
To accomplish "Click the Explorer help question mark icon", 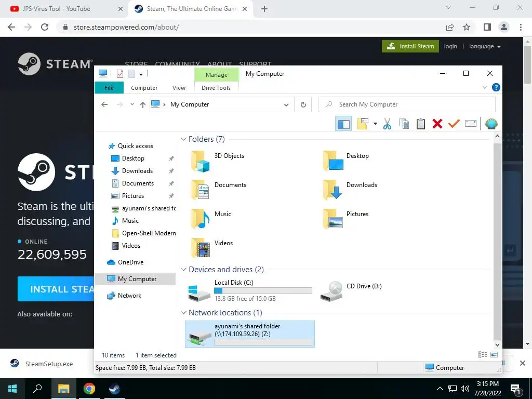I will tap(496, 87).
